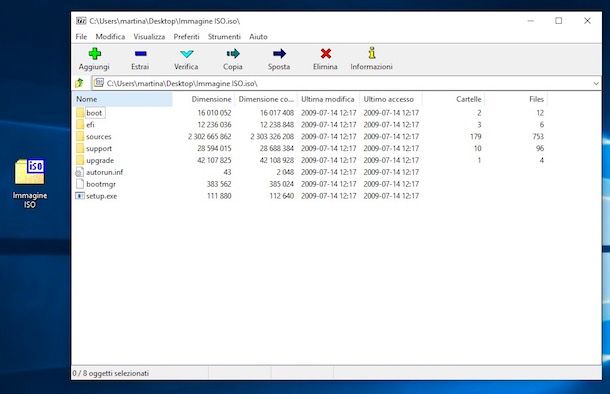The height and width of the screenshot is (394, 610).
Task: Open the Preferiti menu
Action: [x=186, y=37]
